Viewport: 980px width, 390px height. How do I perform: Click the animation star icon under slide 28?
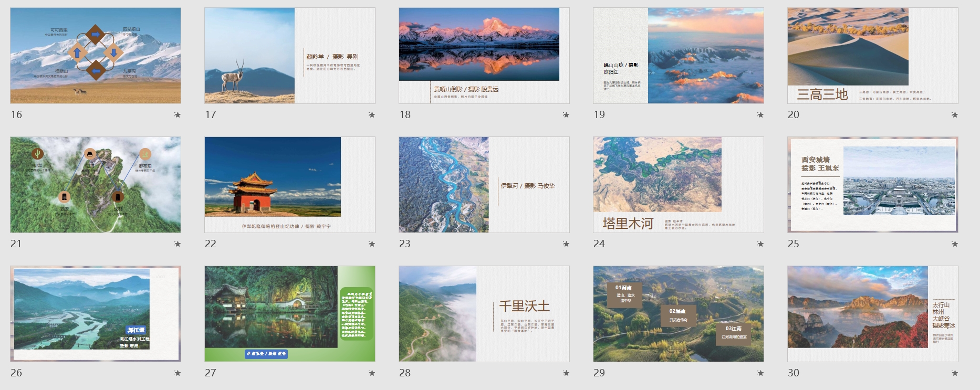(566, 373)
